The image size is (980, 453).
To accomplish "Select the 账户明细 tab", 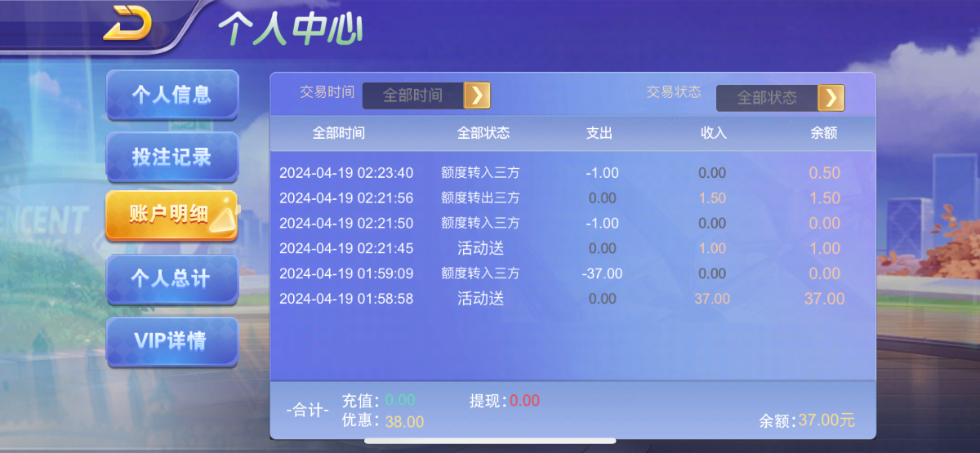I will click(x=170, y=215).
